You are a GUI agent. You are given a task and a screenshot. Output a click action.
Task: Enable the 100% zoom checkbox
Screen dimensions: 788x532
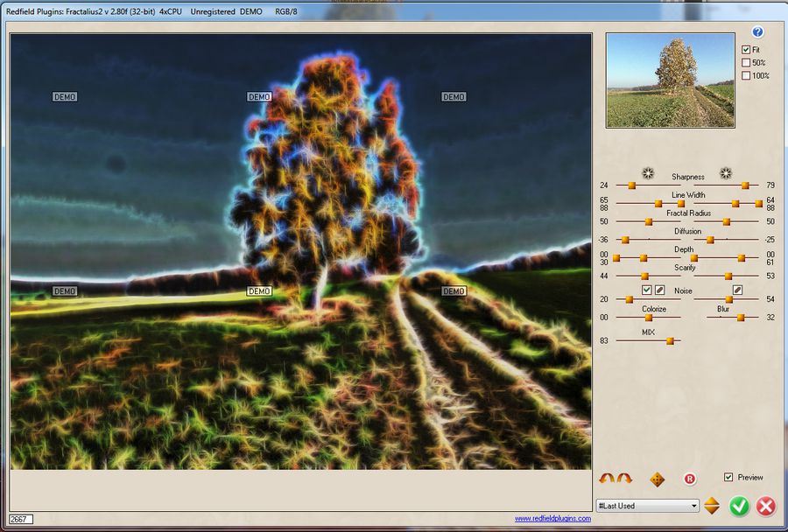coord(746,75)
